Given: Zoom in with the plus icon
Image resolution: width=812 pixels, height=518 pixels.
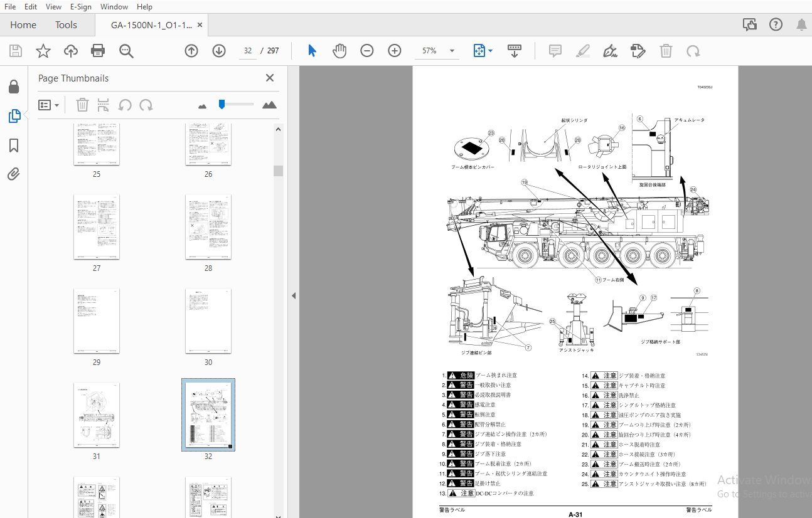Looking at the screenshot, I should pos(395,51).
